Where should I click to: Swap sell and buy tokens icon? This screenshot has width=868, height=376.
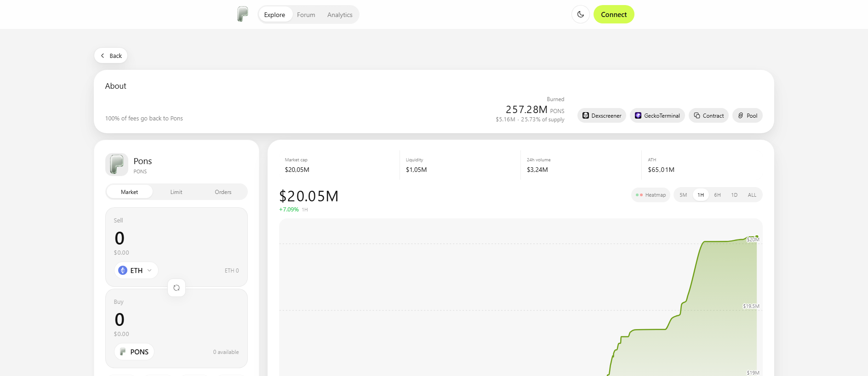coord(177,288)
